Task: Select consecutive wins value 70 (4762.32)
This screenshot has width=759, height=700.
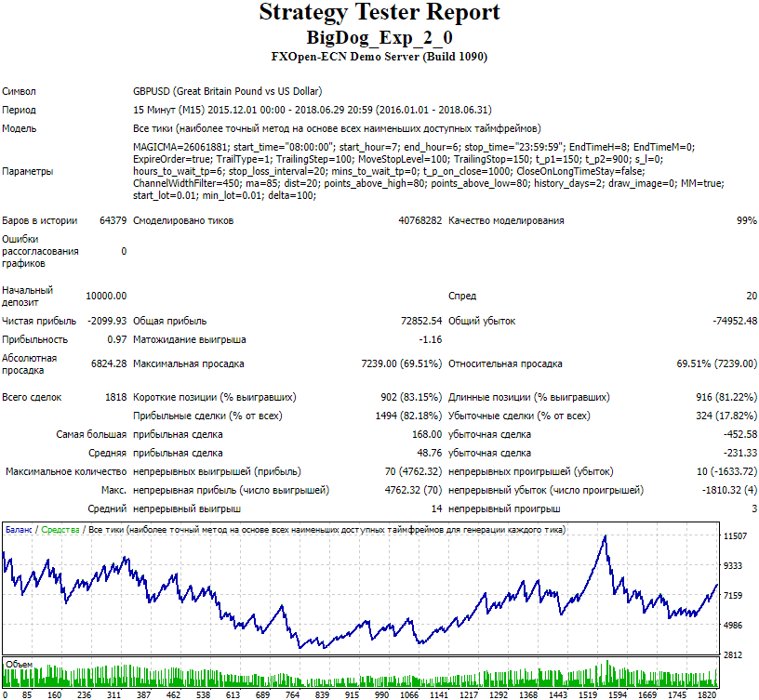Action: tap(413, 471)
